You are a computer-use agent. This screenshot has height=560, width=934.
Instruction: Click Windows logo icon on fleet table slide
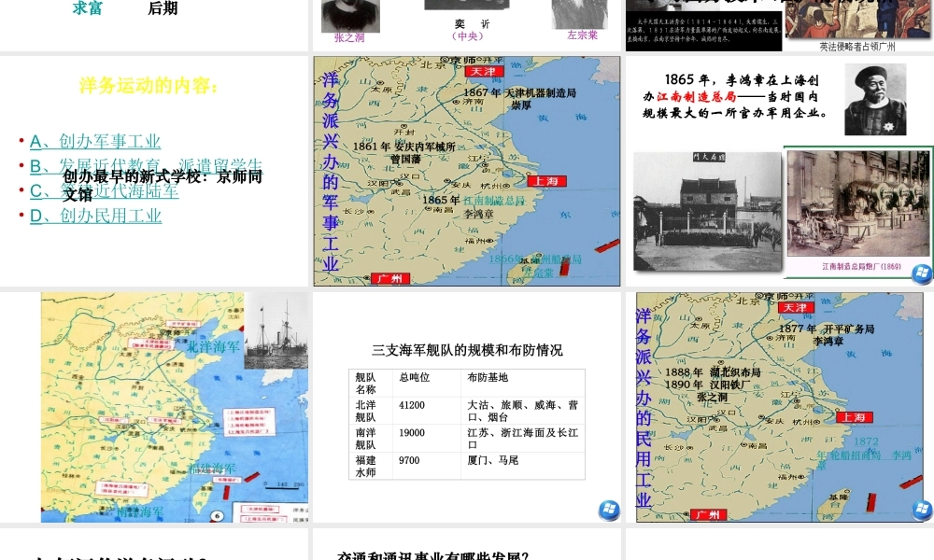(609, 510)
